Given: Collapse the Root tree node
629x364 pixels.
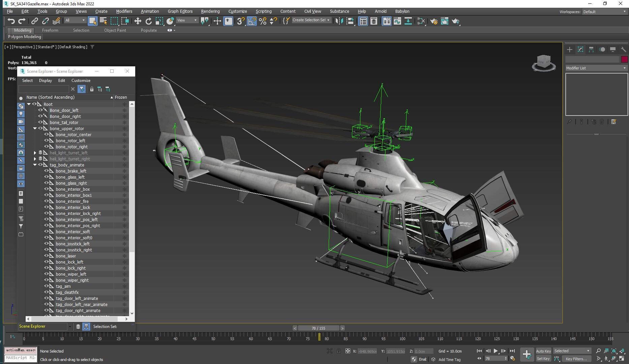Looking at the screenshot, I should [x=29, y=104].
